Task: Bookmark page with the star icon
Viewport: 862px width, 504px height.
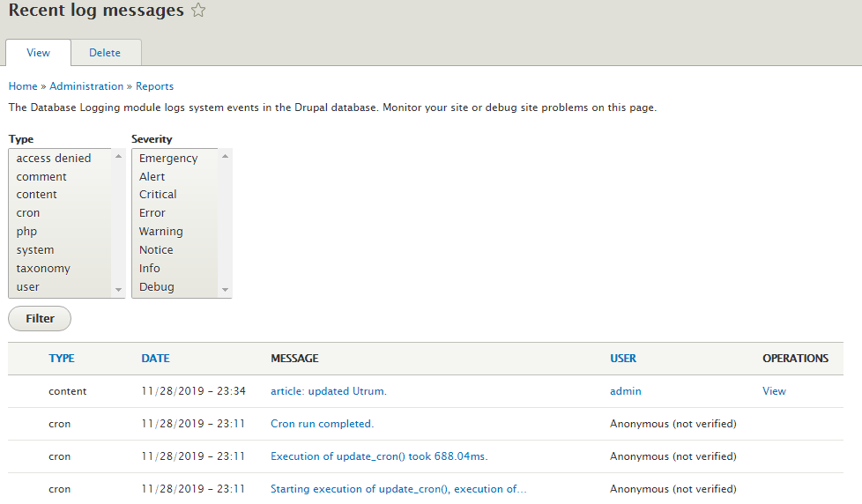Action: pyautogui.click(x=198, y=11)
